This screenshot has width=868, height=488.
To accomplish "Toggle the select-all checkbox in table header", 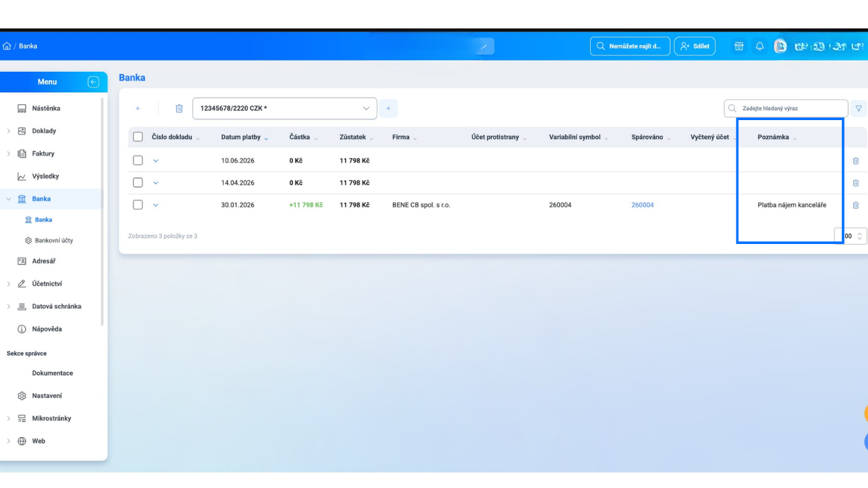I will 138,137.
